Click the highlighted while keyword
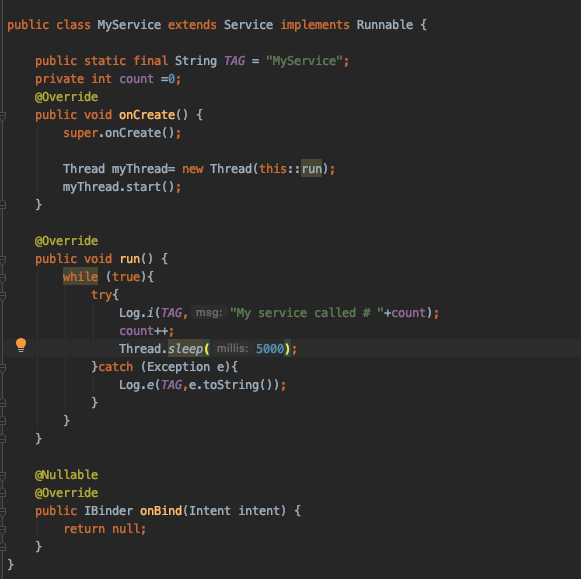The image size is (581, 579). pos(80,277)
